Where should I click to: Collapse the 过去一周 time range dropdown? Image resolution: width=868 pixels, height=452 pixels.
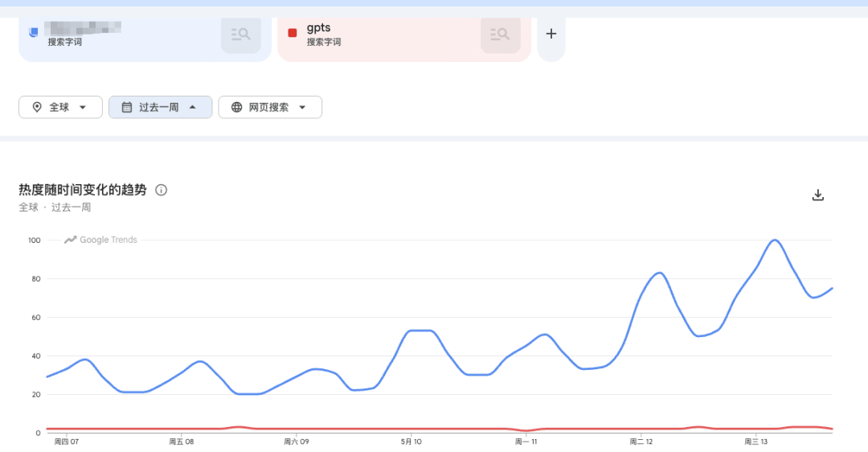click(160, 107)
